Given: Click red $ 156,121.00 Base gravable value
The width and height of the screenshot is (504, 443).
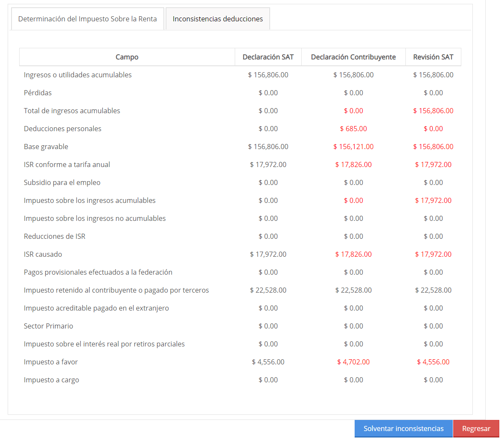Looking at the screenshot, I should point(353,147).
